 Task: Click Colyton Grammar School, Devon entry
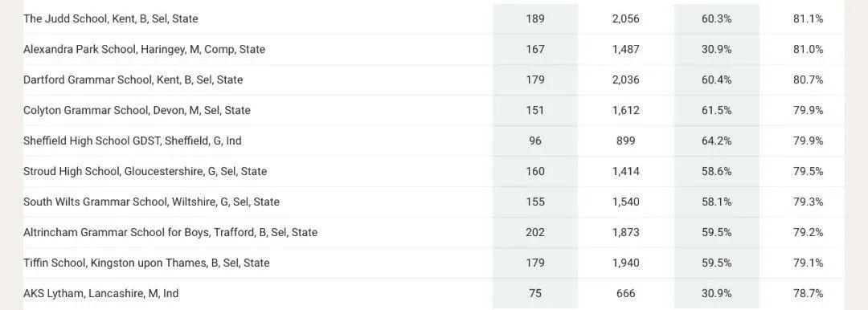click(x=137, y=110)
